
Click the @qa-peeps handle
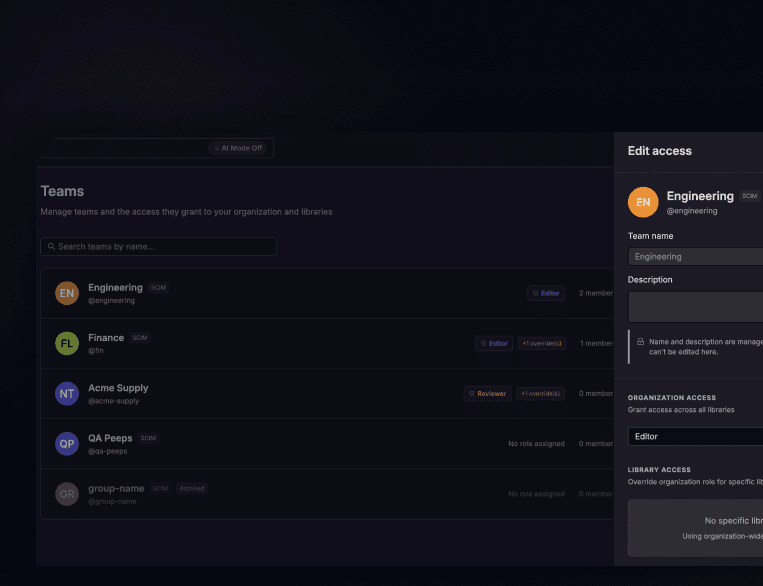click(x=108, y=451)
